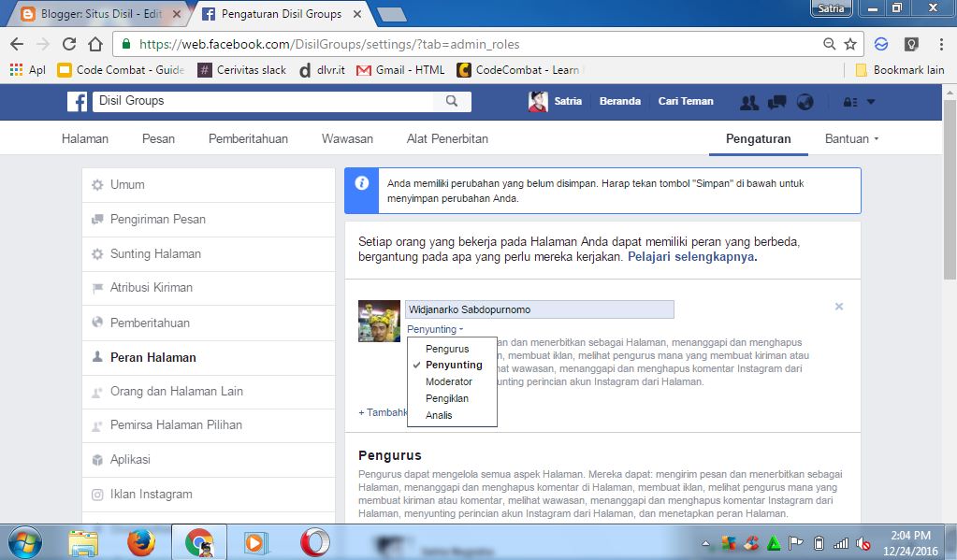The image size is (957, 560).
Task: Open Pemberitahuan in settings sidebar
Action: (x=209, y=323)
